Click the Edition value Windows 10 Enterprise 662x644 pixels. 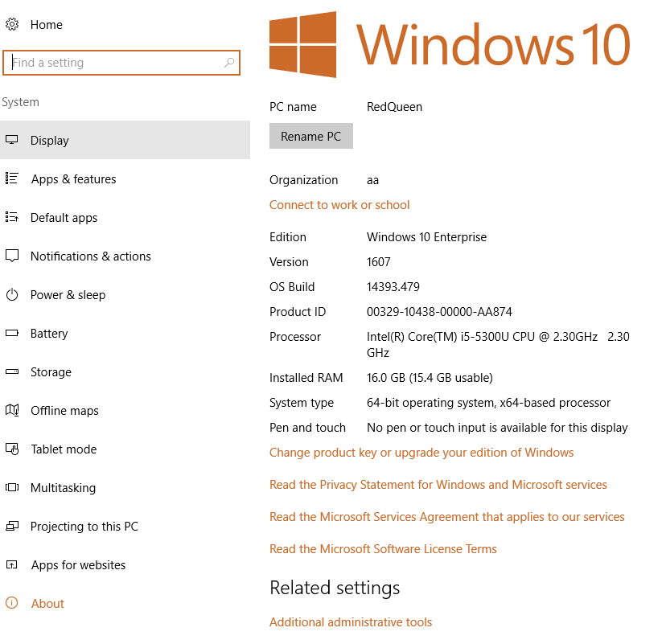426,237
